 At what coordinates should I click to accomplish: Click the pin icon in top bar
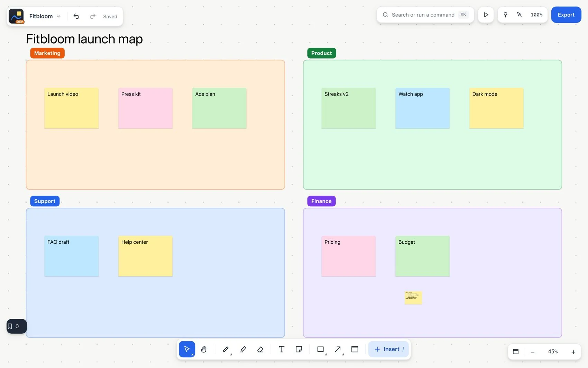click(x=505, y=15)
